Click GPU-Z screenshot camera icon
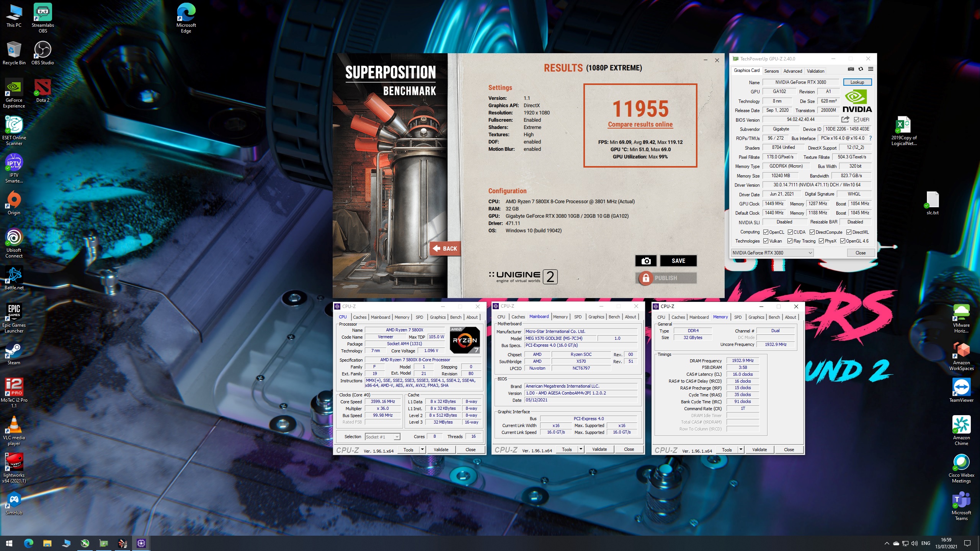980x551 pixels. coord(851,69)
